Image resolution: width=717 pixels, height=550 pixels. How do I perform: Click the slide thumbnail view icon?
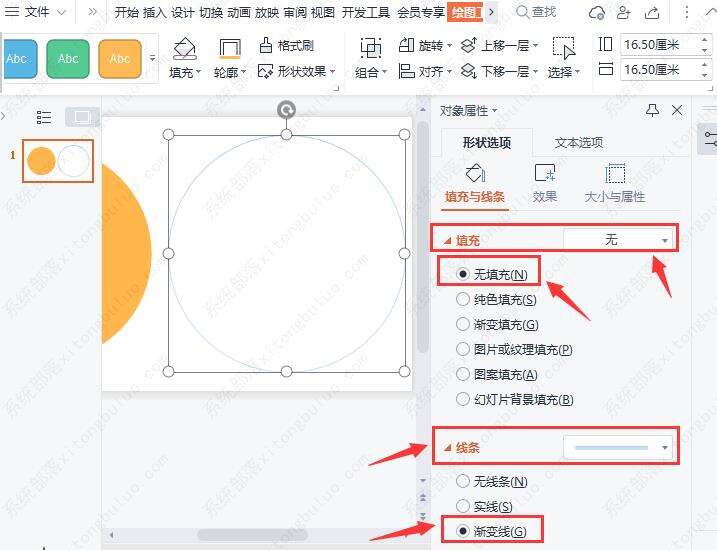82,117
